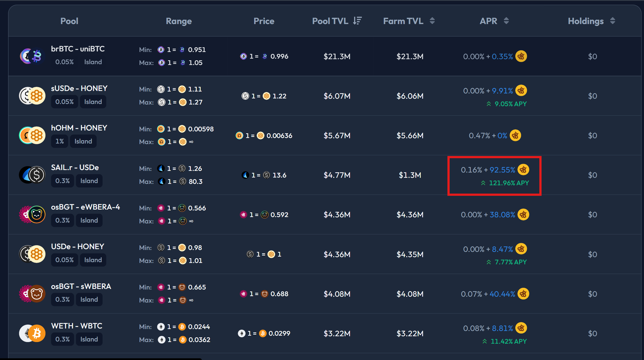
Task: Click the Range column header
Action: 179,21
